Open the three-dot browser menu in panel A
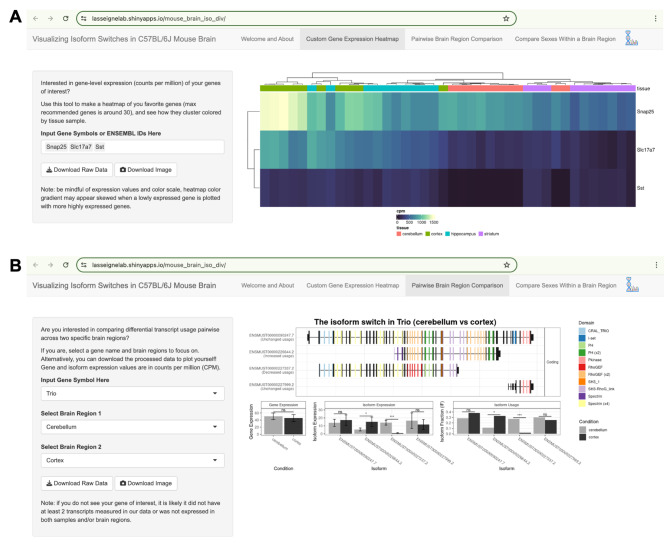669x543 pixels. 655,18
